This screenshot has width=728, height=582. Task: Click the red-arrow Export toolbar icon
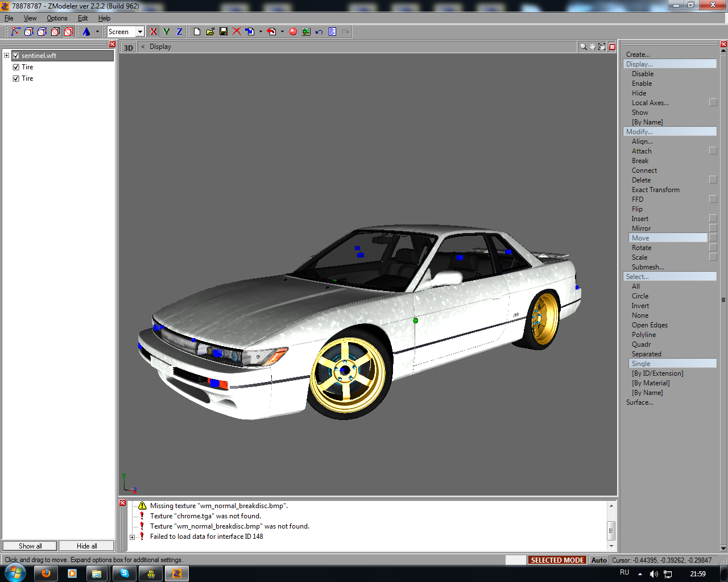point(272,32)
